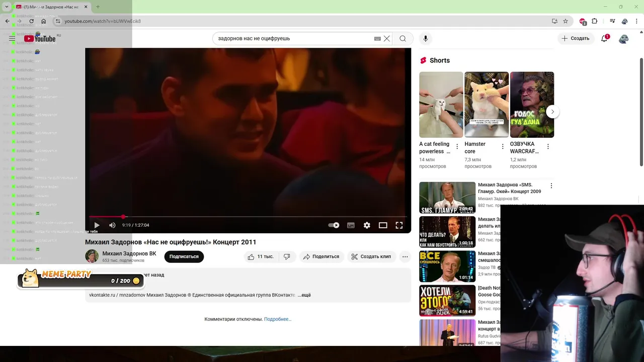The width and height of the screenshot is (644, 362).
Task: Click the Создать create button
Action: [575, 38]
